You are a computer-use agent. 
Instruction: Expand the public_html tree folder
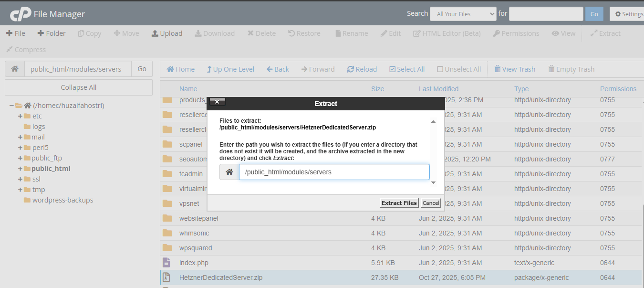(x=20, y=169)
